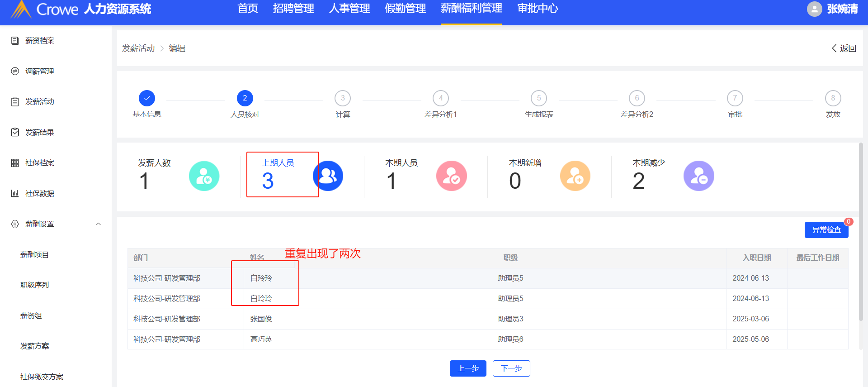Select step 7 审批 circle

[735, 98]
